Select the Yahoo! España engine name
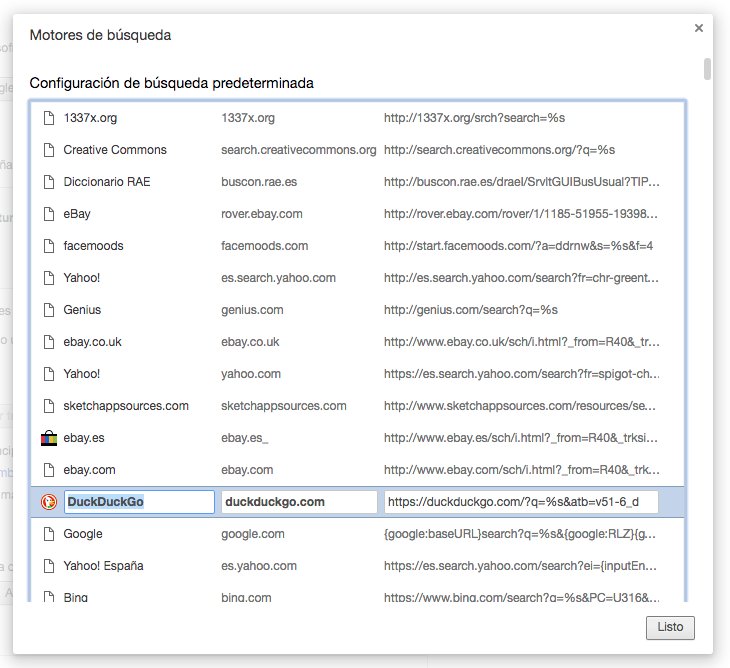The image size is (730, 668). [103, 566]
